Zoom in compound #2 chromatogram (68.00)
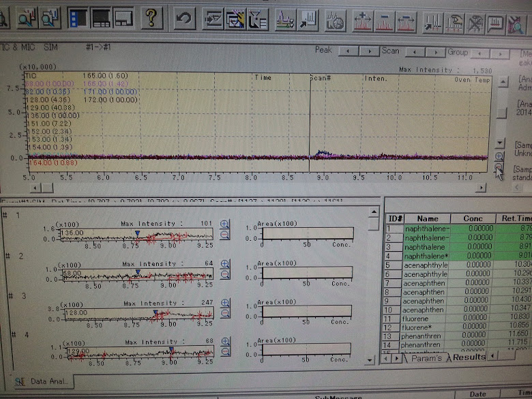 point(225,264)
